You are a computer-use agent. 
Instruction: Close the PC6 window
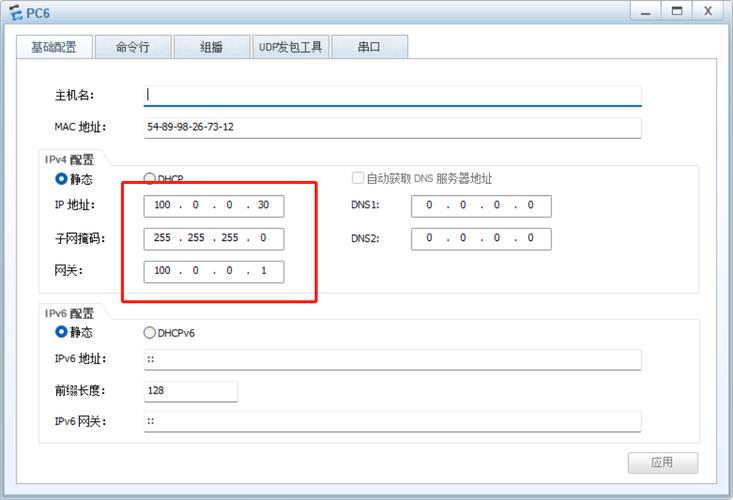tap(708, 11)
